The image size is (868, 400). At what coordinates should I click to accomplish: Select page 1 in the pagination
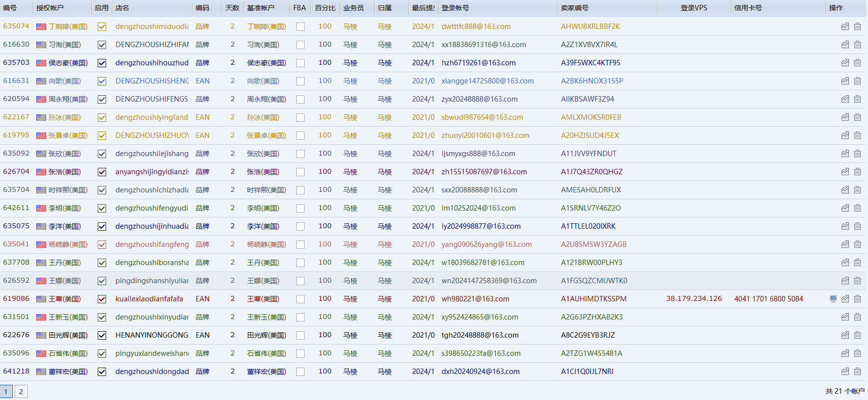click(x=6, y=392)
